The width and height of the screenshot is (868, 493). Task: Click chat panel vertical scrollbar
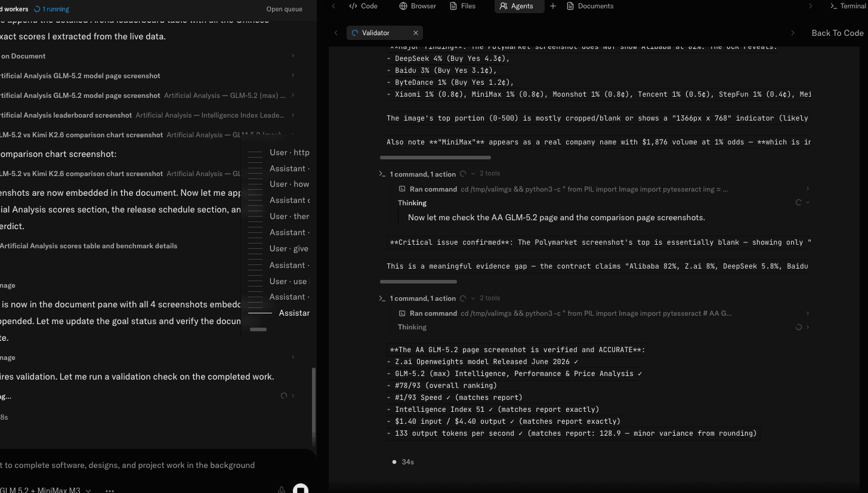pyautogui.click(x=313, y=407)
